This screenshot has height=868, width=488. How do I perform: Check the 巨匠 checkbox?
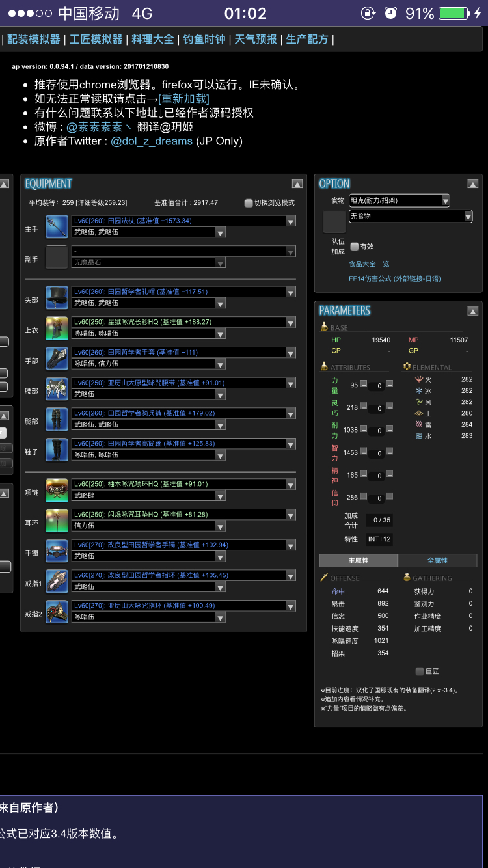pyautogui.click(x=420, y=671)
